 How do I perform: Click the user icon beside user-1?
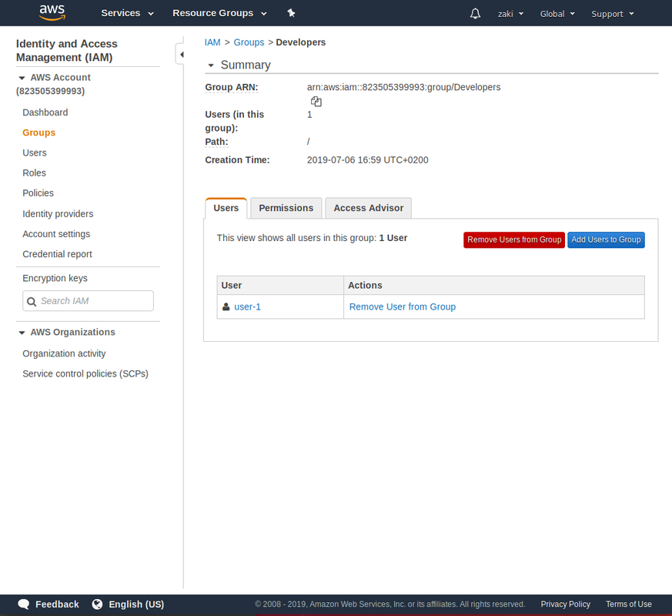[x=226, y=307]
